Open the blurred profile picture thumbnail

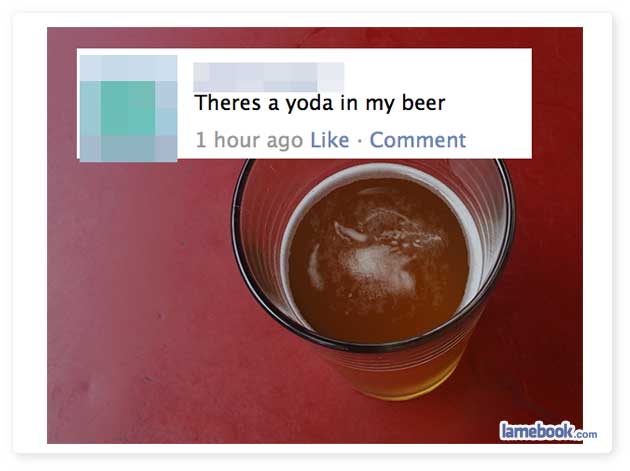pos(128,109)
